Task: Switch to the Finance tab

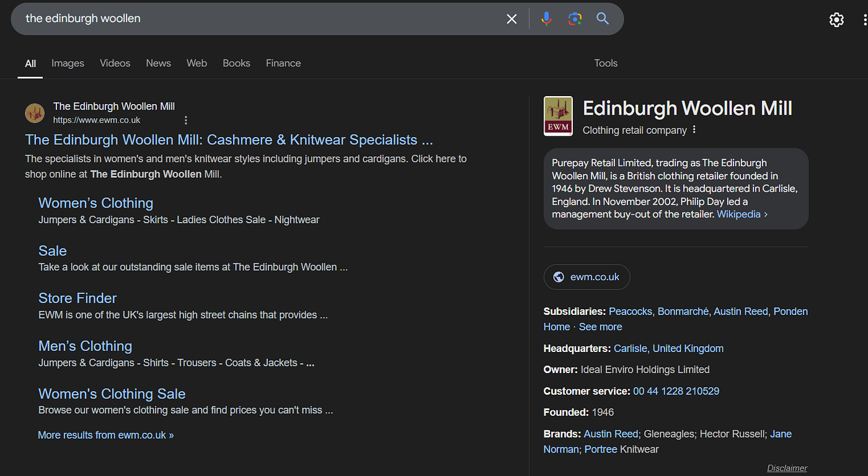Action: tap(283, 63)
